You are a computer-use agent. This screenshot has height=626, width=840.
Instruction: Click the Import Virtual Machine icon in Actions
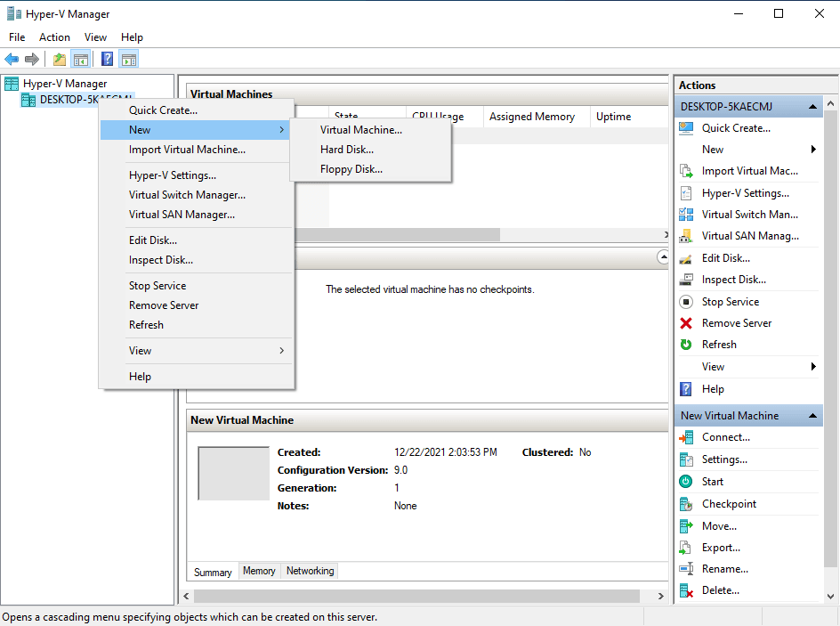pyautogui.click(x=686, y=171)
